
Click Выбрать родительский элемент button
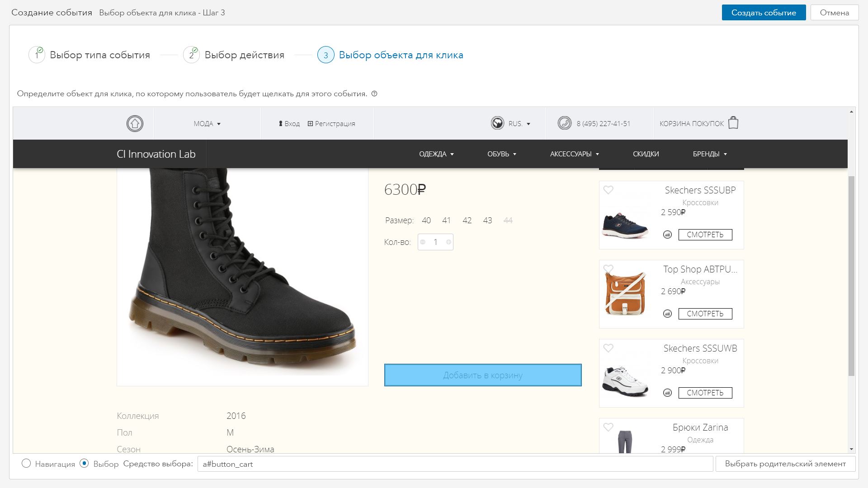click(x=785, y=464)
